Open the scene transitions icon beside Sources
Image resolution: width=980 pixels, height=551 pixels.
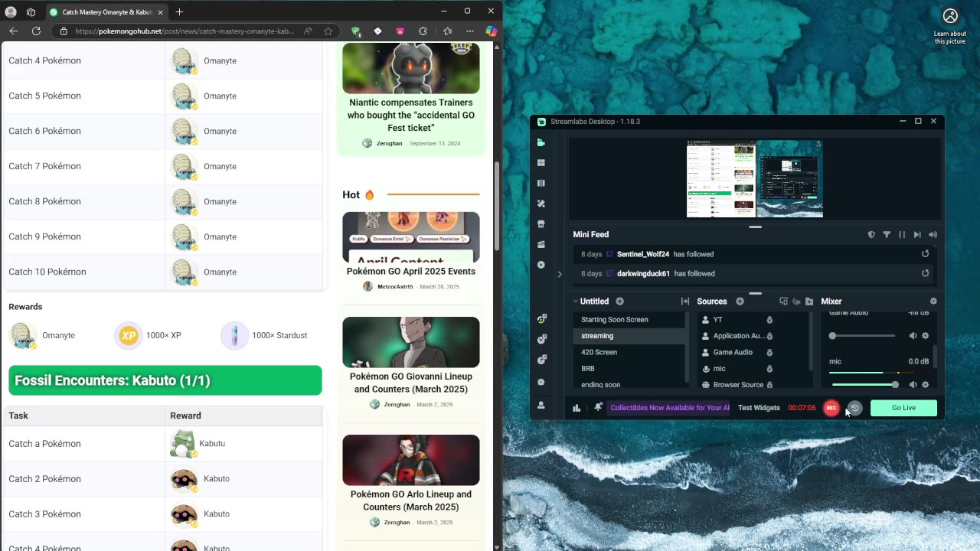tap(685, 302)
